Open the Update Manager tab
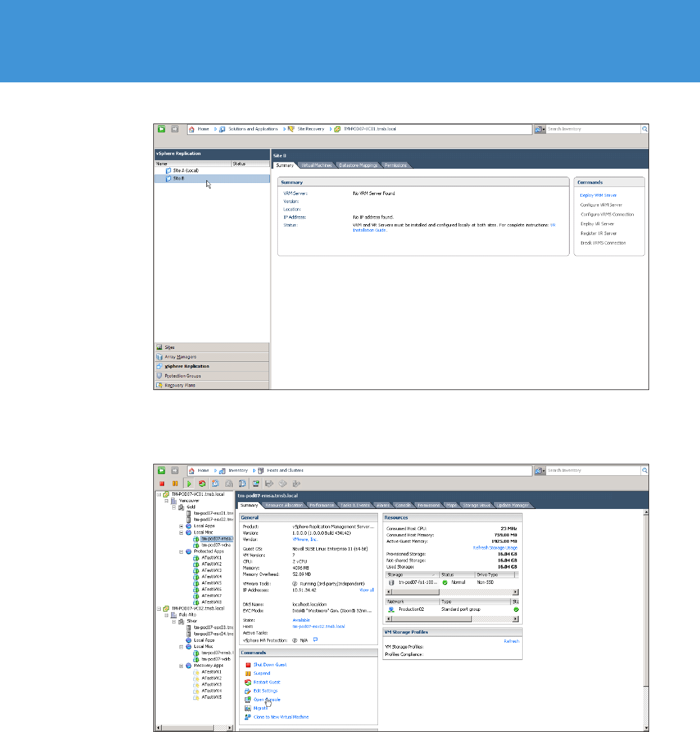Viewport: 700px width, 732px height. pos(512,506)
